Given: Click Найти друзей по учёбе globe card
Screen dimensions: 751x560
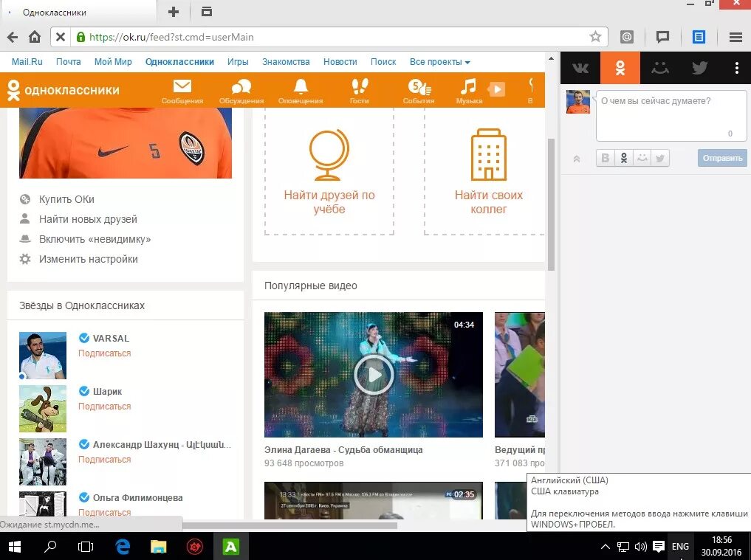Looking at the screenshot, I should 329,172.
